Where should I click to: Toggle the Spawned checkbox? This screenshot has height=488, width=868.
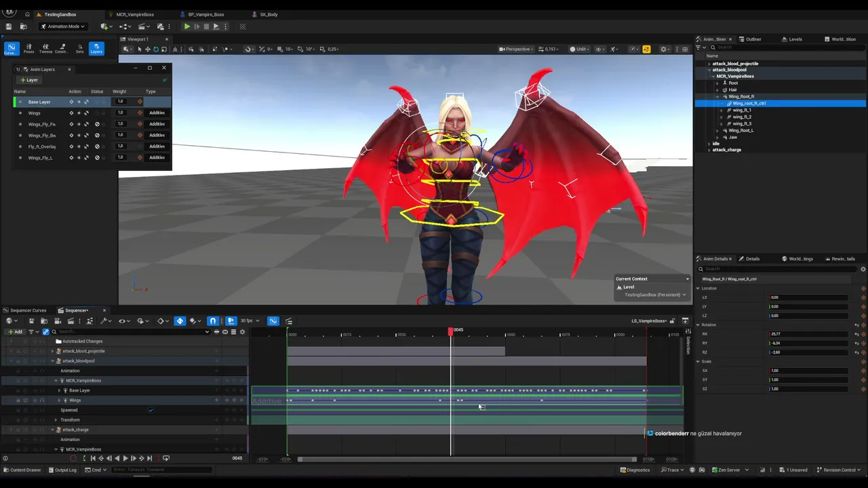pos(151,410)
